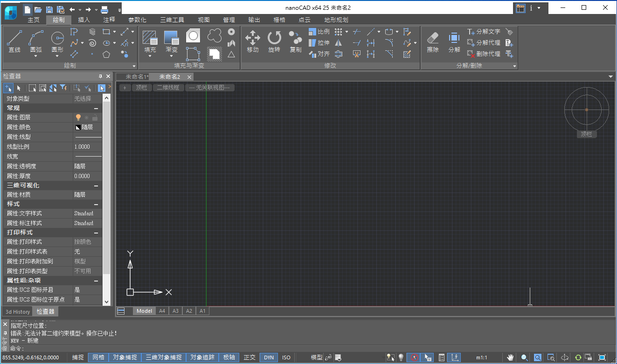Viewport: 617px width, 364px height.
Task: Toggle 正交 ortho mode
Action: (x=250, y=357)
